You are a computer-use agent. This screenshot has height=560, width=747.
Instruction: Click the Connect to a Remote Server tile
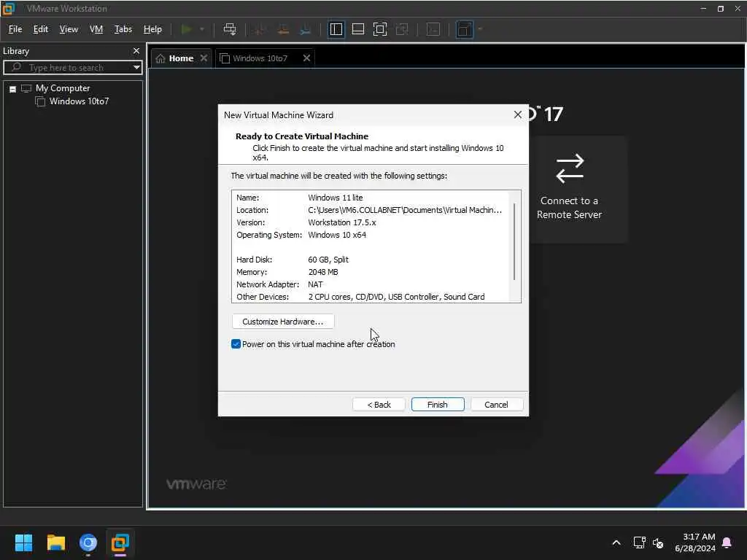click(x=569, y=190)
